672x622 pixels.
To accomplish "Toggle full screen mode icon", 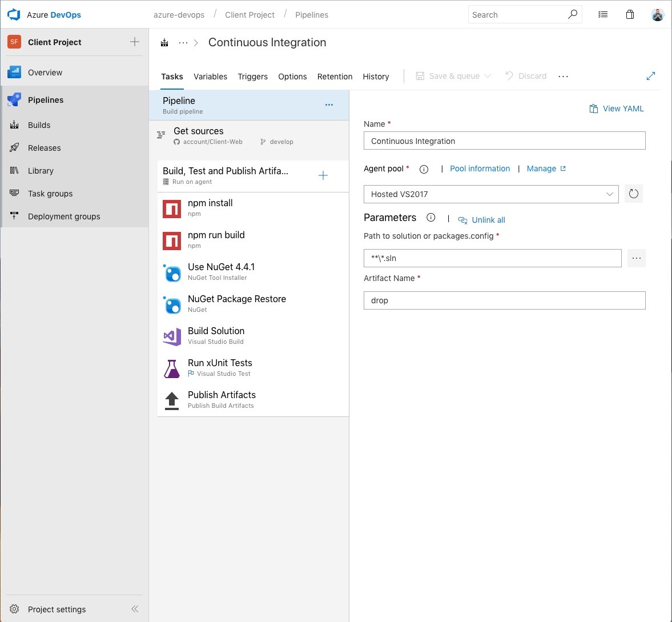I will (x=650, y=76).
